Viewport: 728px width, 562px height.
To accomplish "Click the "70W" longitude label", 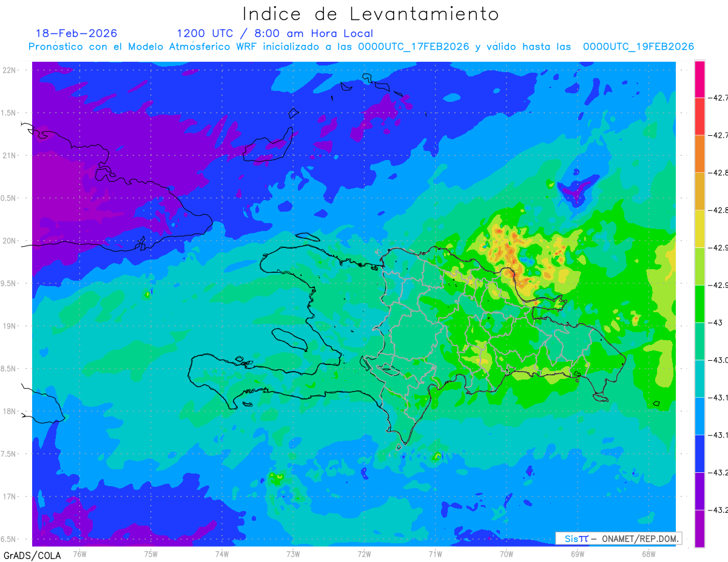I will [x=507, y=554].
